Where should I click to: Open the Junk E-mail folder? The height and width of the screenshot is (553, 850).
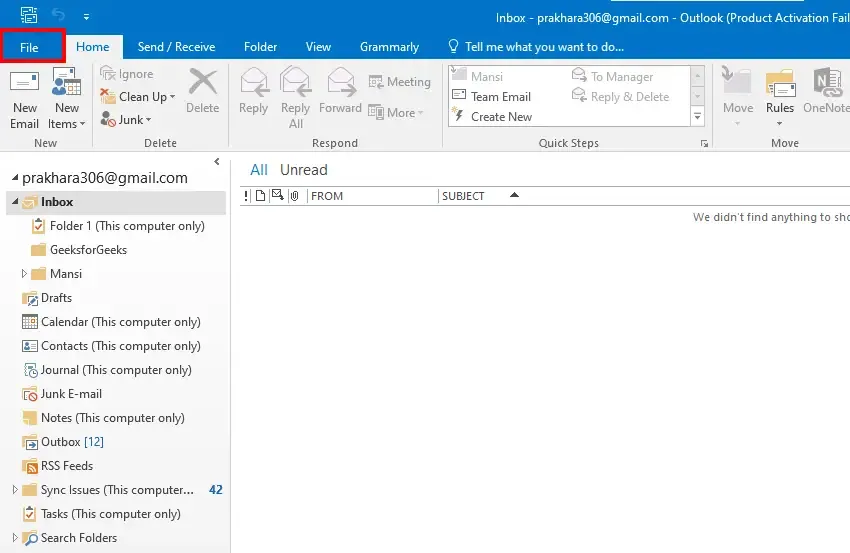62,394
